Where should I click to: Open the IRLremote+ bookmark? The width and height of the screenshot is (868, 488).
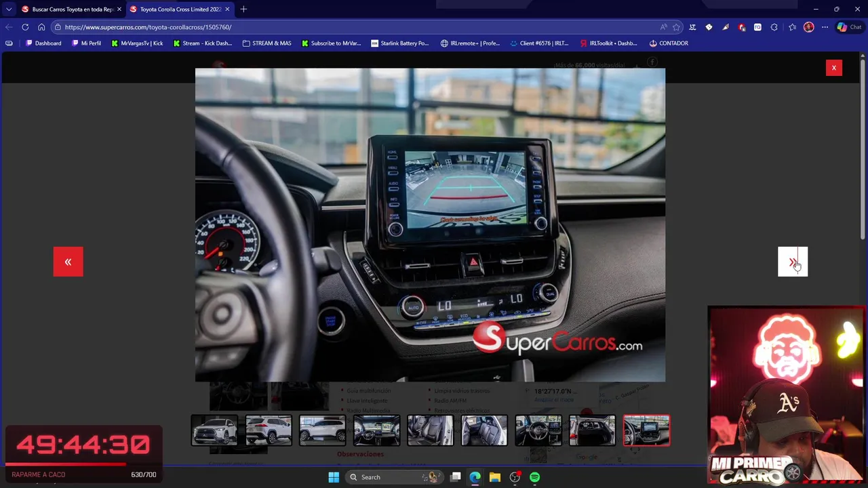(470, 43)
